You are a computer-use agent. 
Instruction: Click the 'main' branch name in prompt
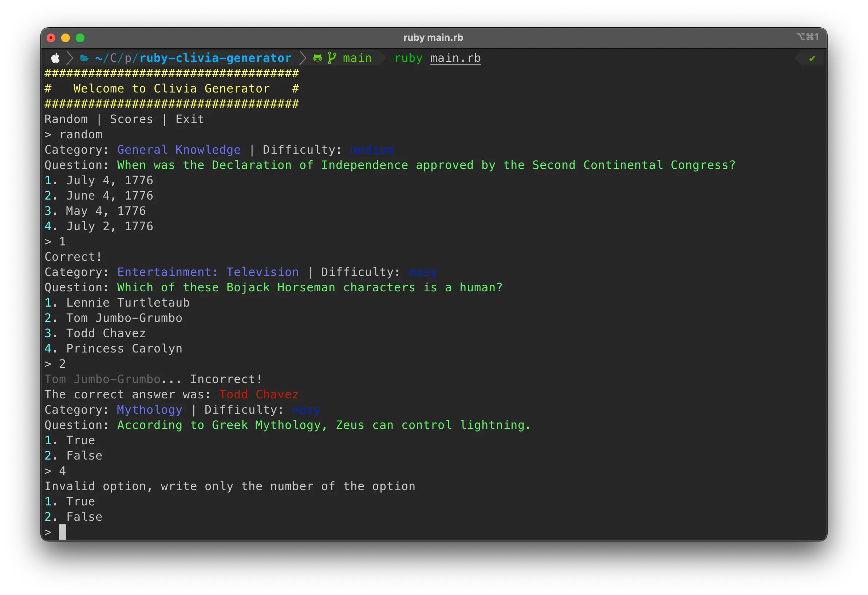357,58
